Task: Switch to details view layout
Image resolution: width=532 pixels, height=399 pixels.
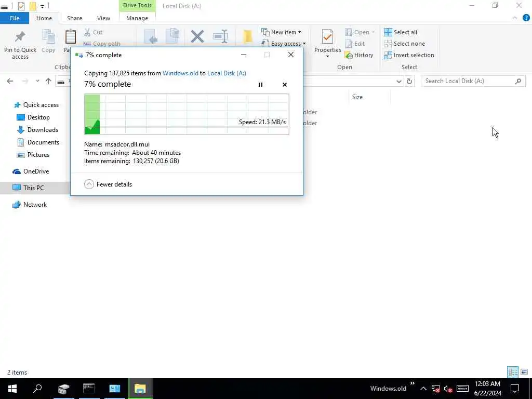Action: pyautogui.click(x=513, y=372)
